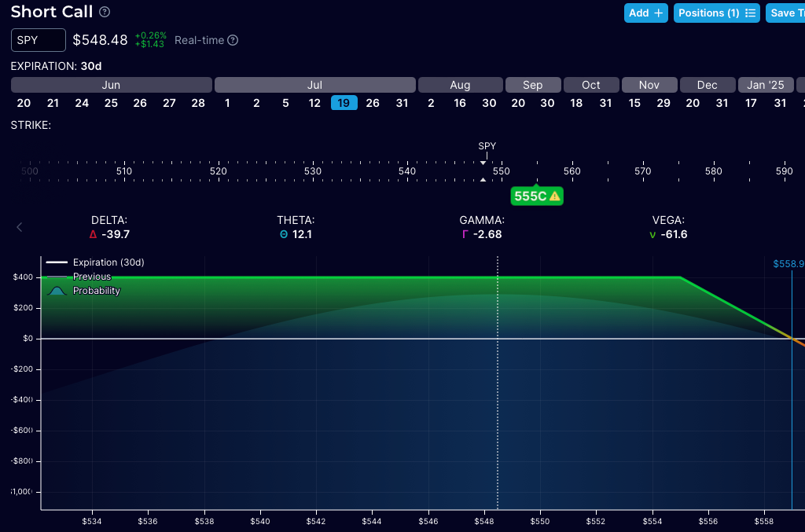The height and width of the screenshot is (532, 805).
Task: Click the magenta gamma symbol icon
Action: point(465,234)
